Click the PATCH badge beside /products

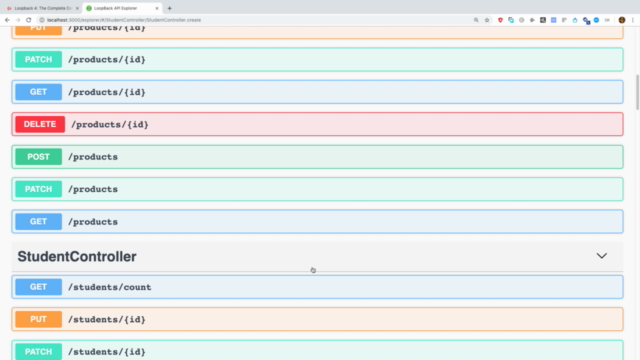(38, 189)
